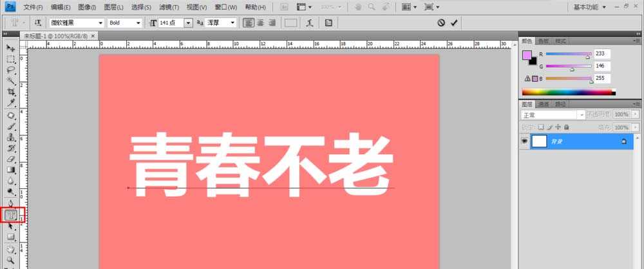Expand the Bold font style dropdown
The width and height of the screenshot is (644, 269).
pos(125,23)
